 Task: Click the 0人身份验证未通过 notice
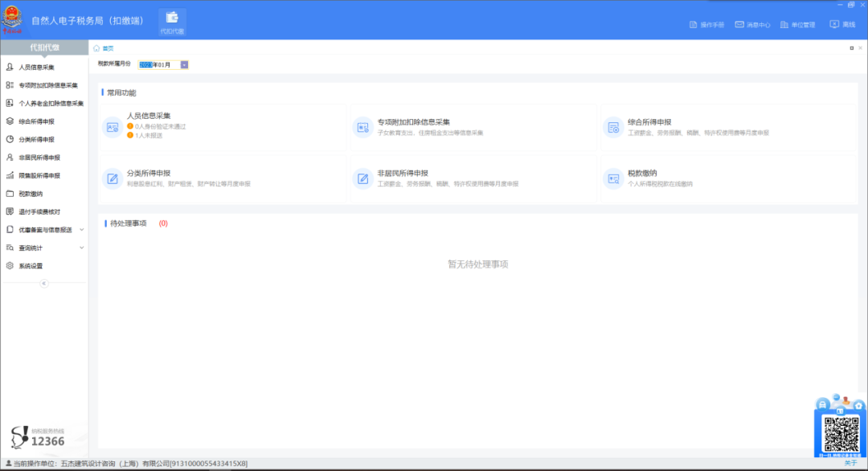(160, 127)
